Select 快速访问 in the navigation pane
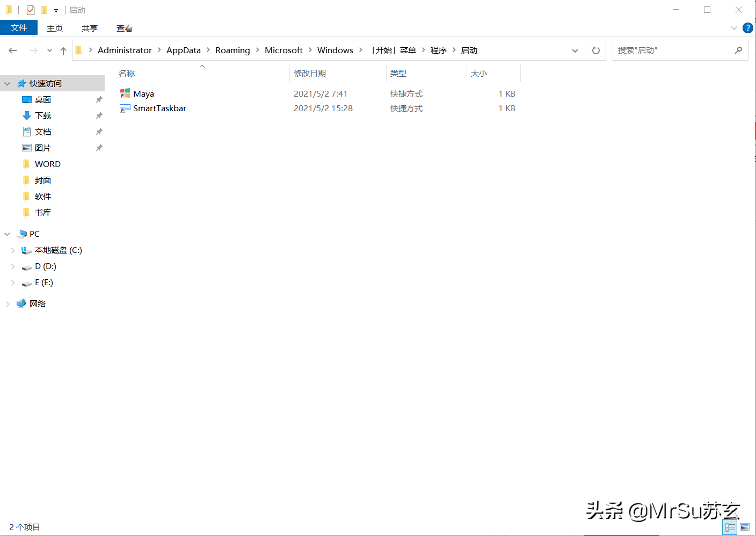 click(46, 83)
